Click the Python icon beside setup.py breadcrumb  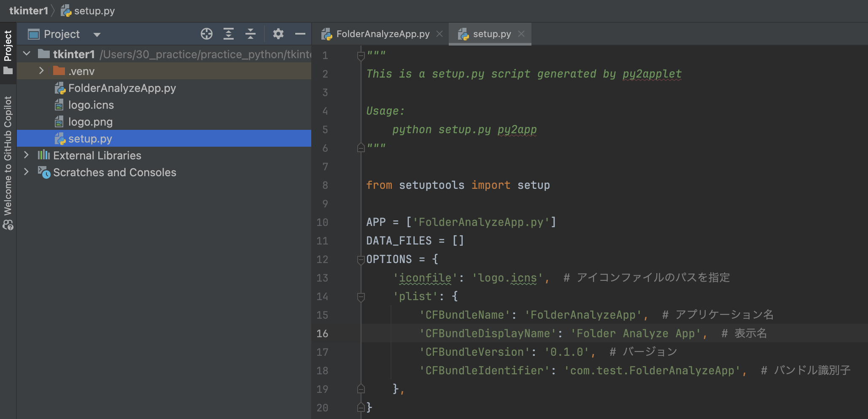point(65,11)
